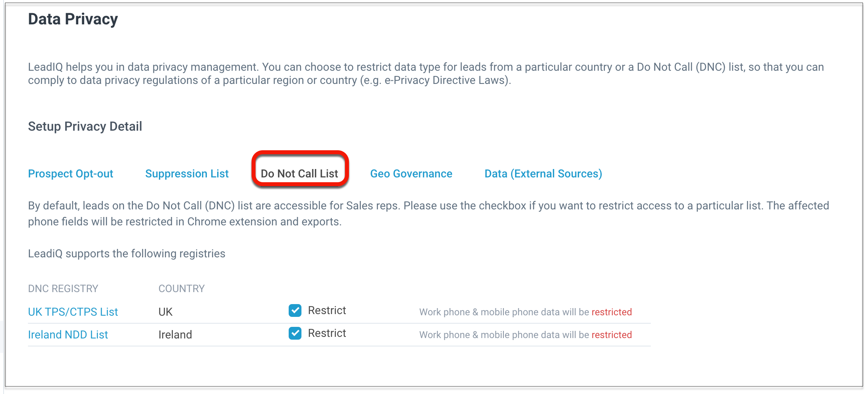Uncheck the Ireland NDD Restrict checkbox

[x=295, y=333]
